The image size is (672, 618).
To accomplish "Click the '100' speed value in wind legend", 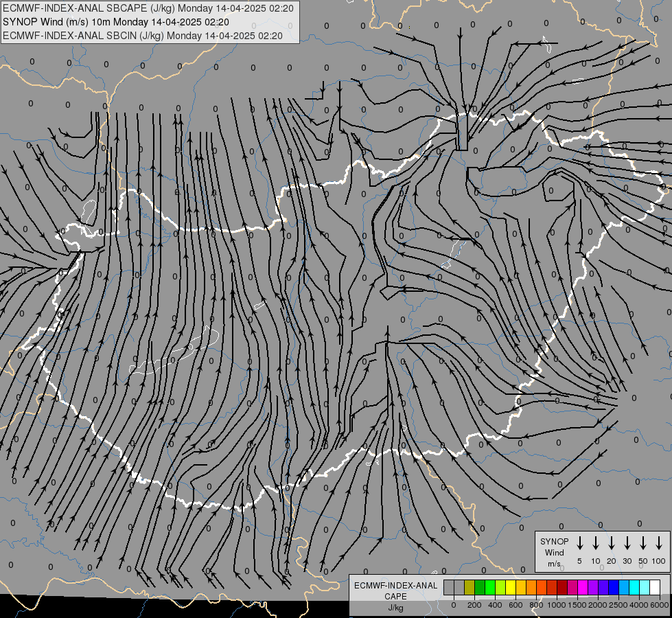I will (659, 561).
